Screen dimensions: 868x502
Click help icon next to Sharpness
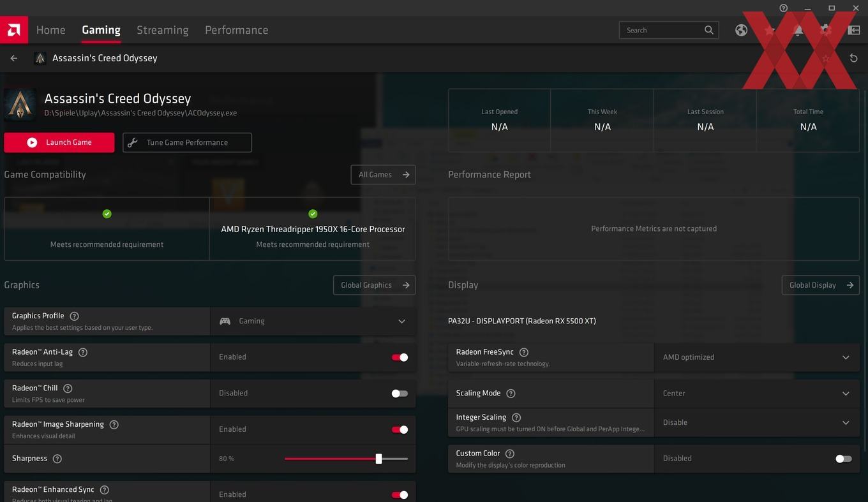57,459
